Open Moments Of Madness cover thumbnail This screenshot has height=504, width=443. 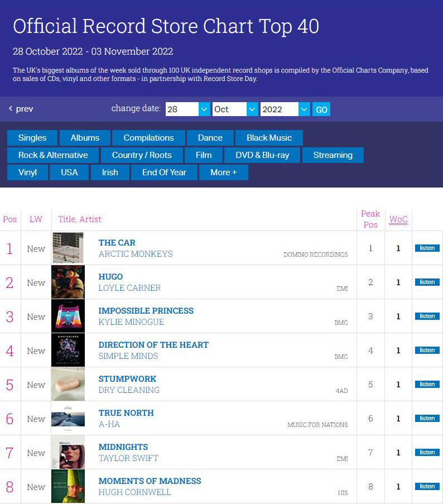[68, 486]
